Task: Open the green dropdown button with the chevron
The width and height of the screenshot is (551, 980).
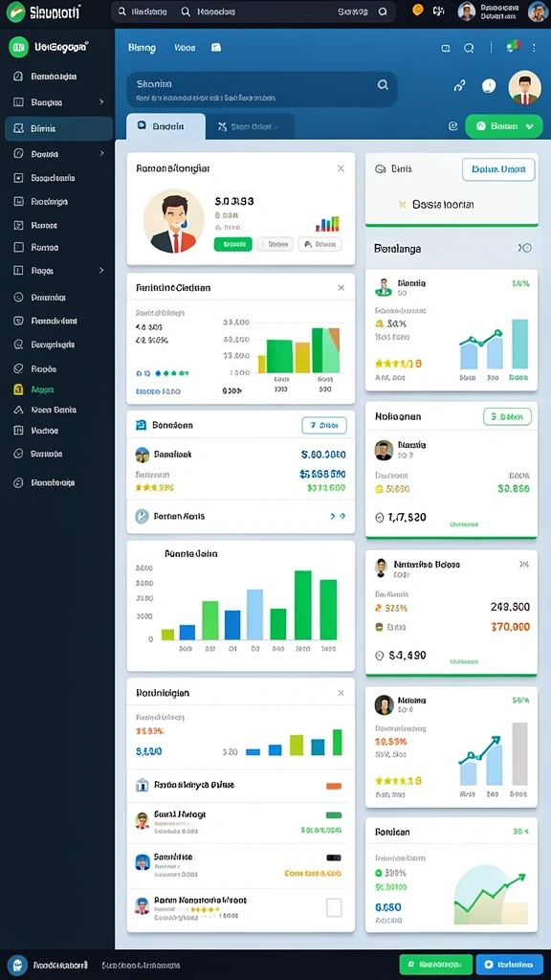Action: point(503,126)
